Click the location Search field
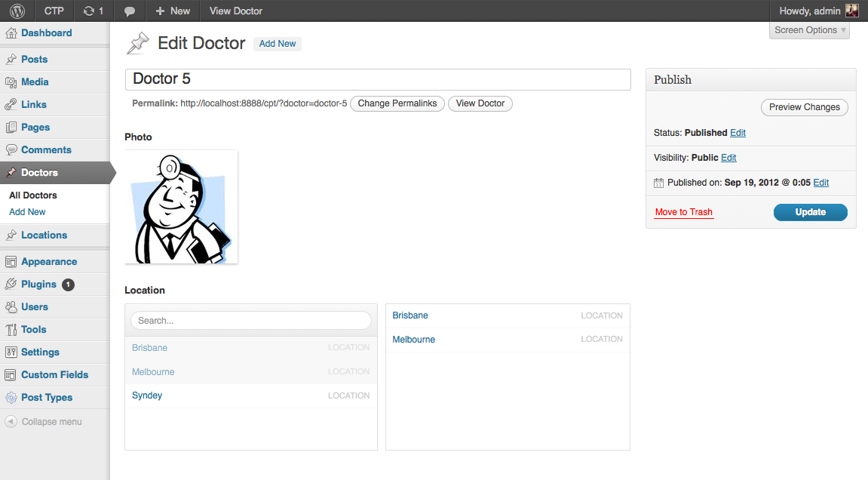 point(250,321)
